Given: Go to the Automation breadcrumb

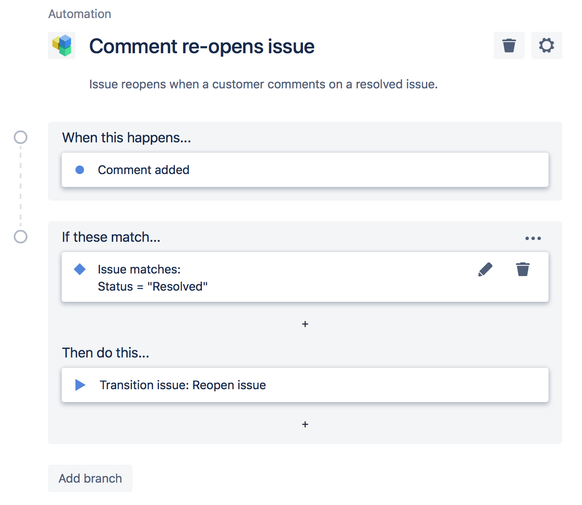Looking at the screenshot, I should 79,14.
